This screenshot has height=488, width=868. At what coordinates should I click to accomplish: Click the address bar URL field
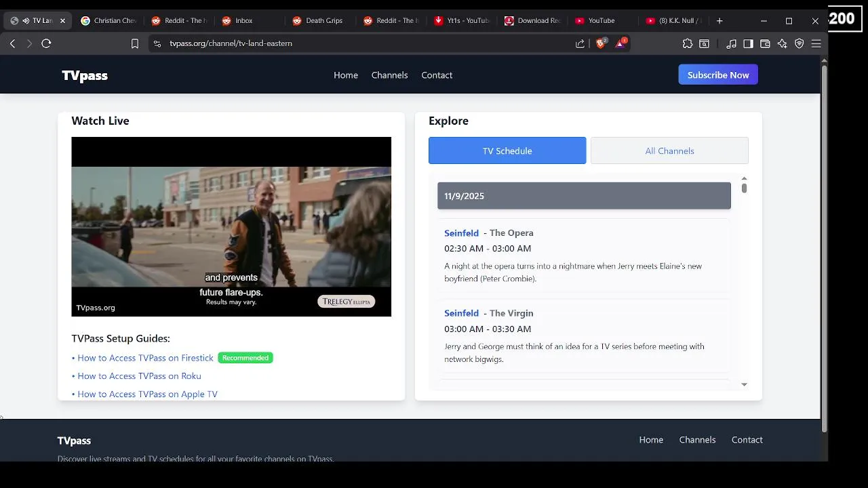point(366,43)
